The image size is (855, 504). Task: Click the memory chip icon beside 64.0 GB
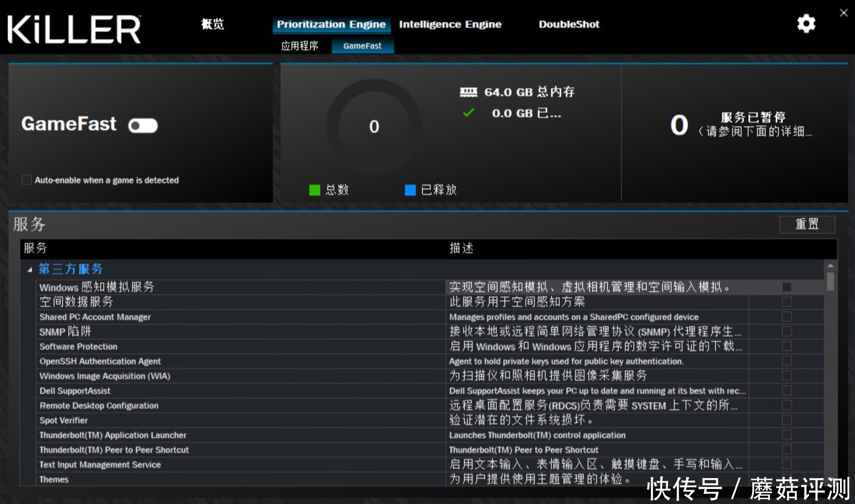tap(468, 92)
